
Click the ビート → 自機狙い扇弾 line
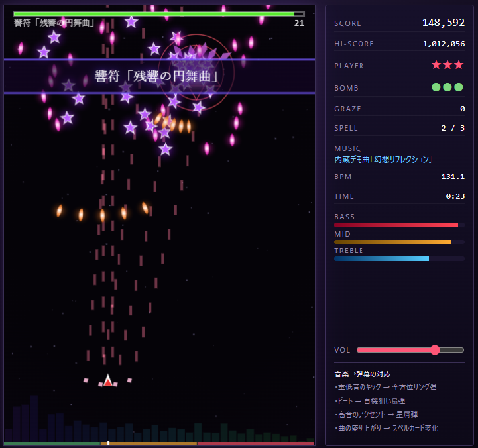pos(370,401)
